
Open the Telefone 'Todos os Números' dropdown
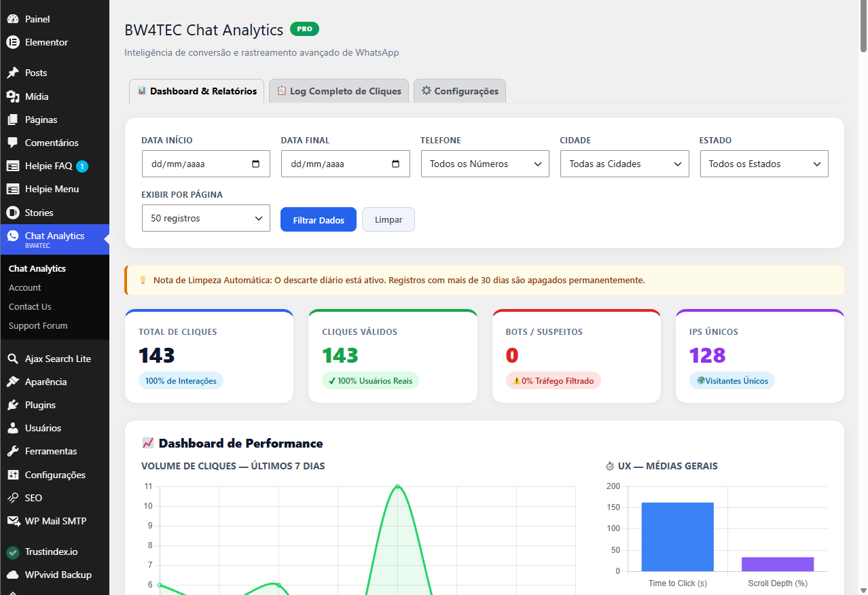tap(485, 164)
